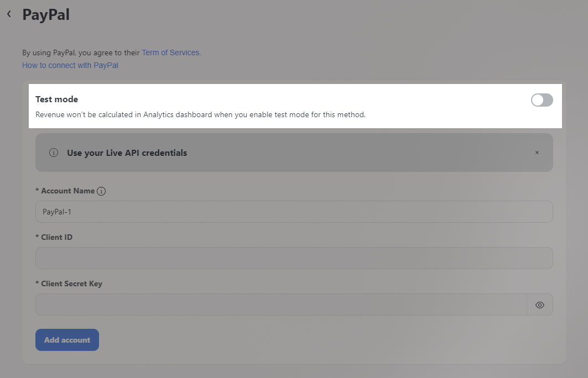The width and height of the screenshot is (588, 378).
Task: Click into the Client Secret Key field
Action: [281, 305]
